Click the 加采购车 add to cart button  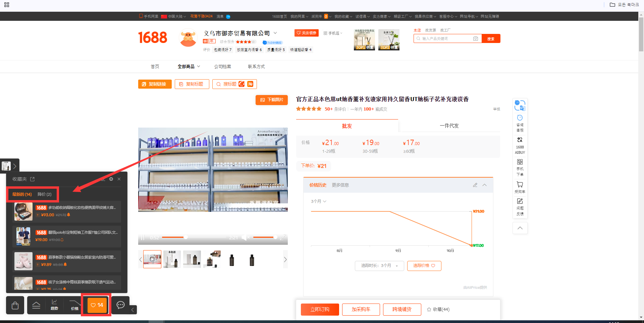click(x=361, y=309)
